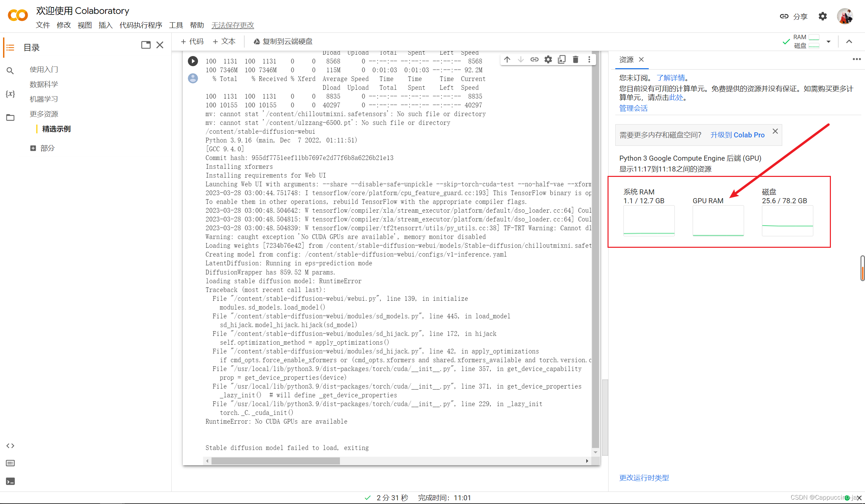This screenshot has width=865, height=504.
Task: Click 复制到云端硬盘 button
Action: tap(283, 42)
